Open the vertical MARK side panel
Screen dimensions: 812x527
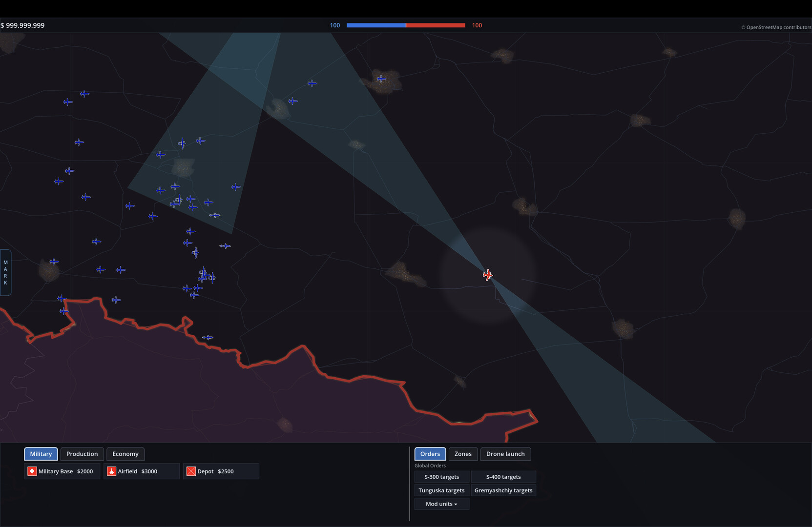coord(5,273)
